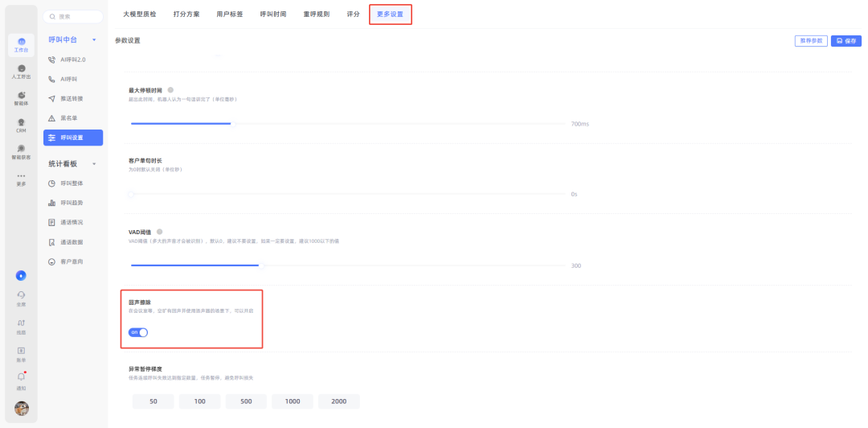This screenshot has height=428, width=868.
Task: Select 500 for 异常暂停梯度
Action: coord(246,401)
